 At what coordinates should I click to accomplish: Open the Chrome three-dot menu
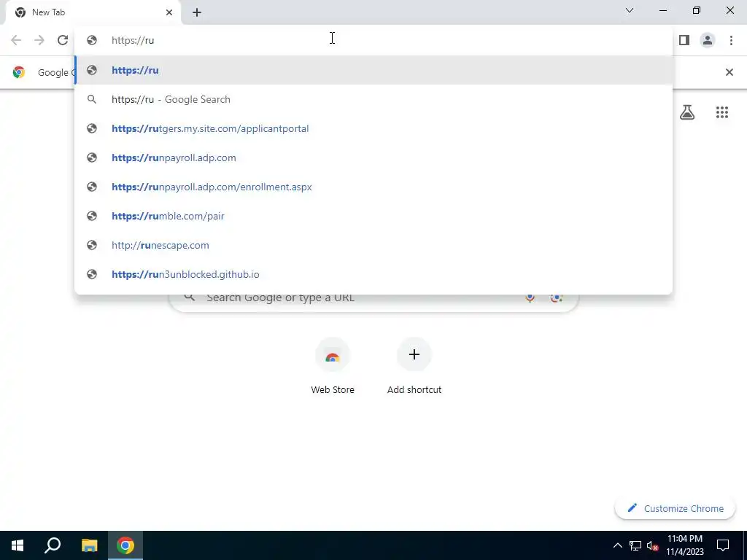(x=731, y=40)
